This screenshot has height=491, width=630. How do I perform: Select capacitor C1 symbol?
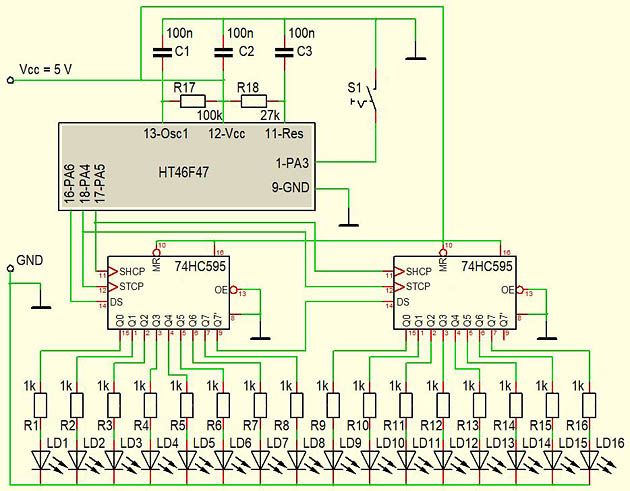pyautogui.click(x=162, y=53)
